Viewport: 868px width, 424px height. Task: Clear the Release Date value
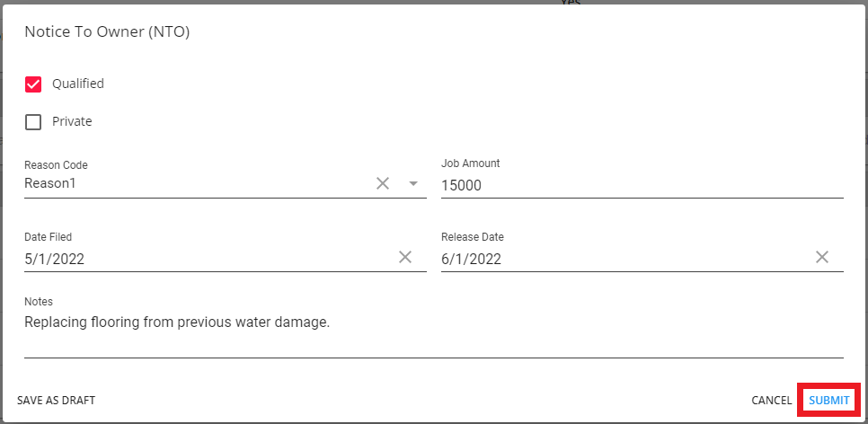pos(822,258)
